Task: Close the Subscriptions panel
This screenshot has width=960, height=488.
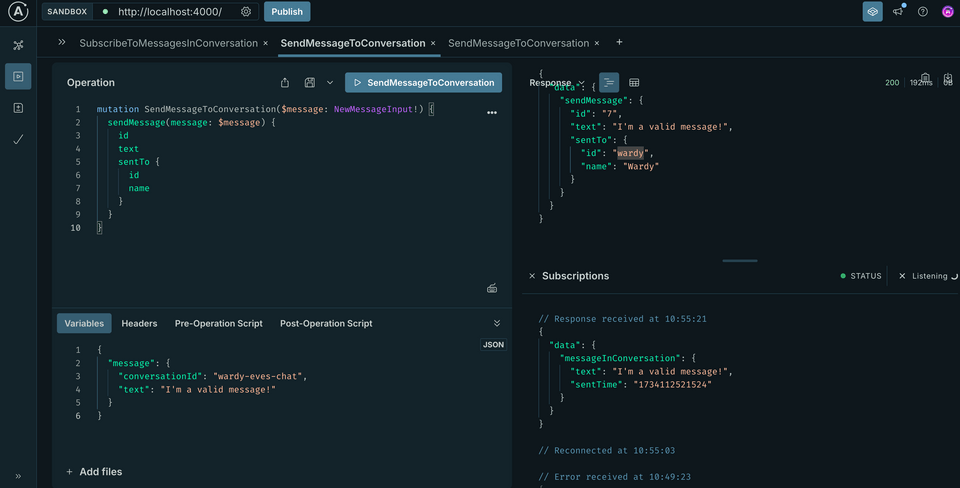Action: [532, 276]
